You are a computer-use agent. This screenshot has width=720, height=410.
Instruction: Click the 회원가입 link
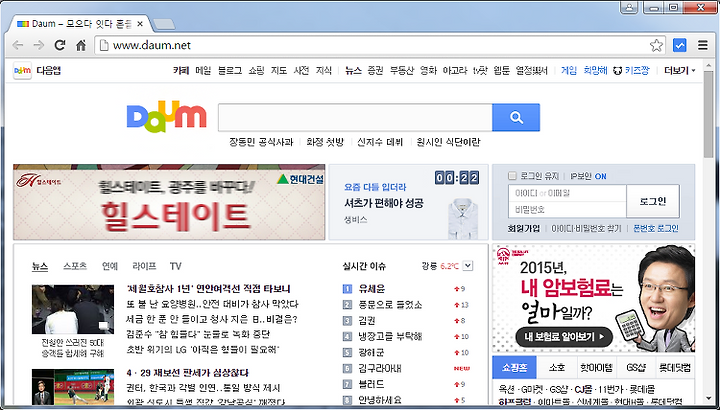[523, 228]
